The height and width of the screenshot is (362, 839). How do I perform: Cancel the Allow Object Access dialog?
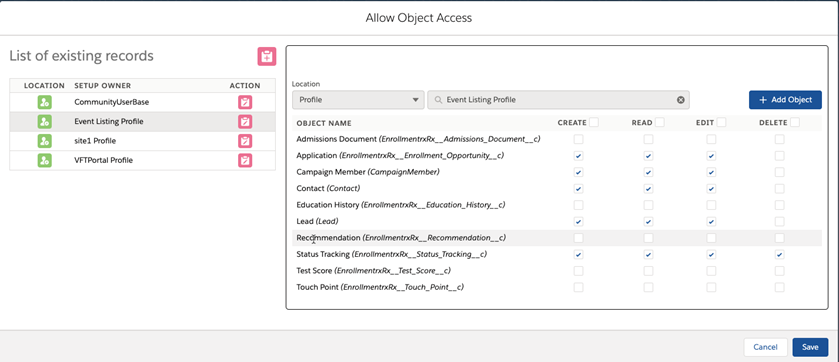(765, 347)
